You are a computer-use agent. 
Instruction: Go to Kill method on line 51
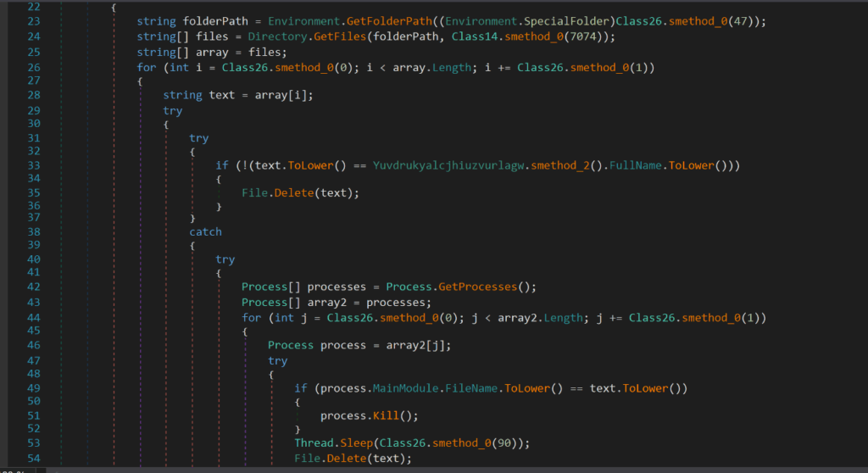386,416
